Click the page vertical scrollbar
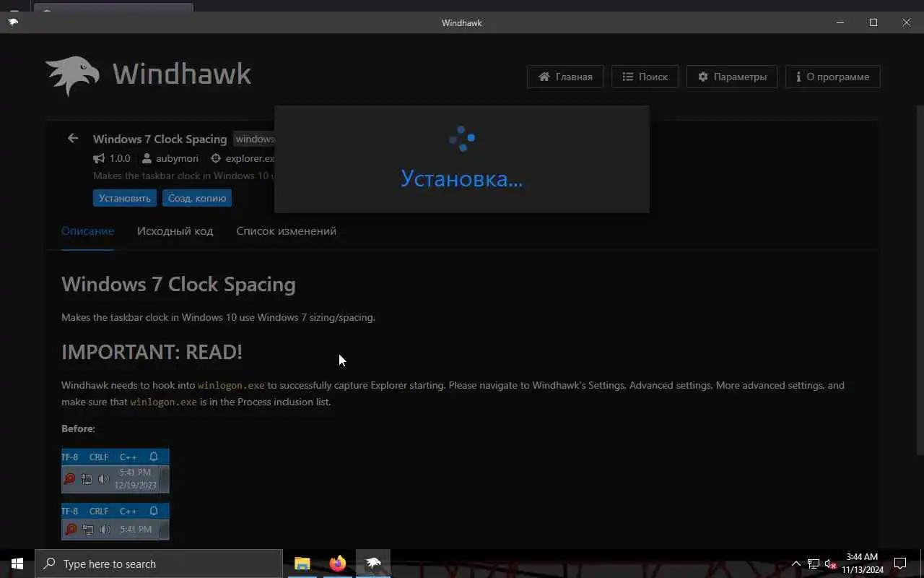 (x=919, y=280)
